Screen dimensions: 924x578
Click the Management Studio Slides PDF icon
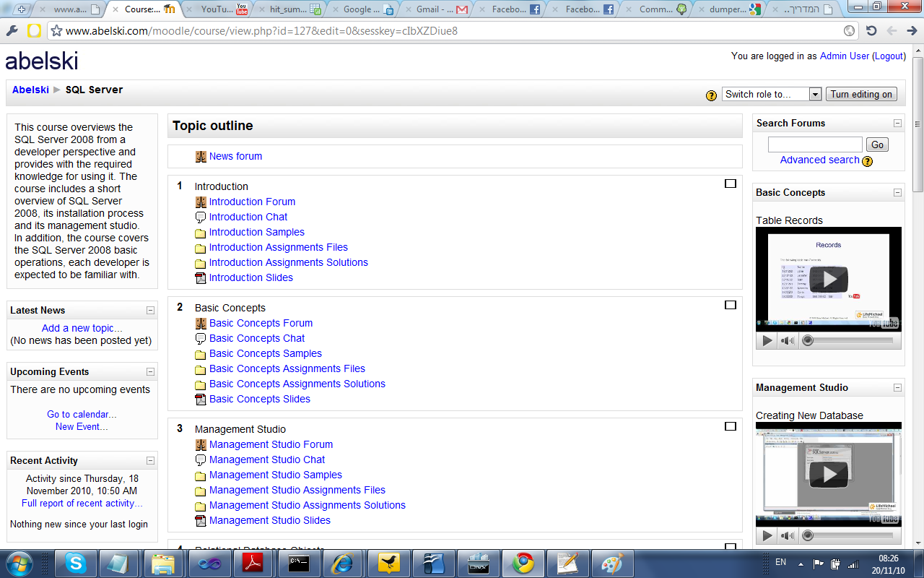pyautogui.click(x=201, y=520)
